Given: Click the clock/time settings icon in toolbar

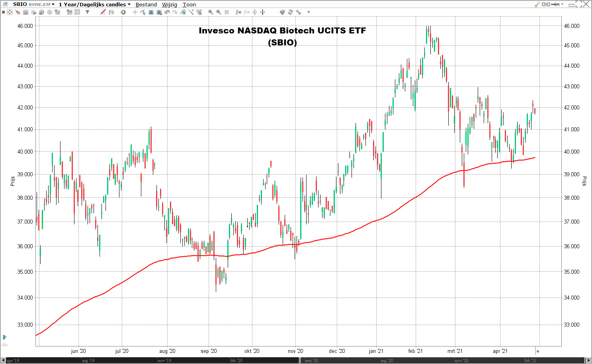Looking at the screenshot, I should 41,12.
